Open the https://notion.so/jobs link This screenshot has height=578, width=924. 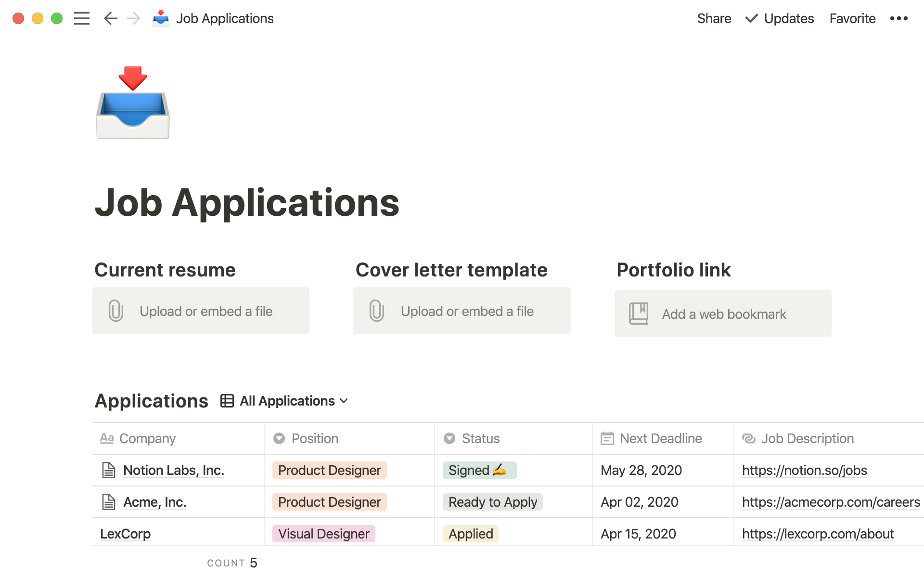804,470
